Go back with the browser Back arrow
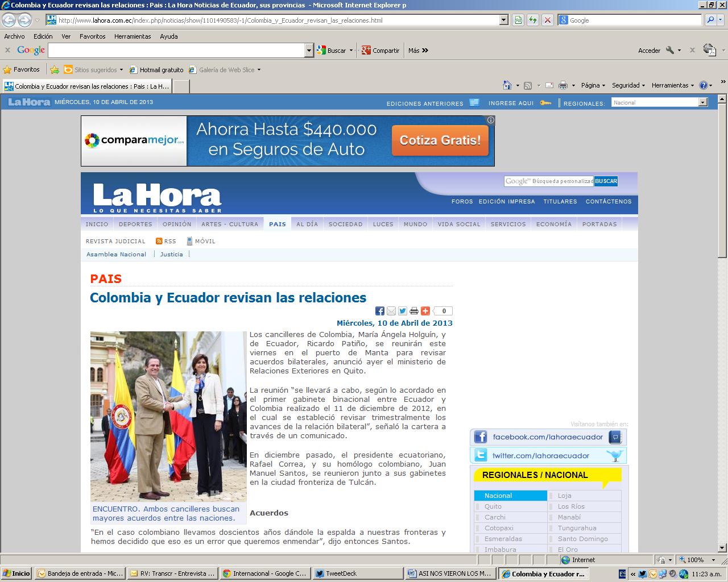 tap(9, 20)
